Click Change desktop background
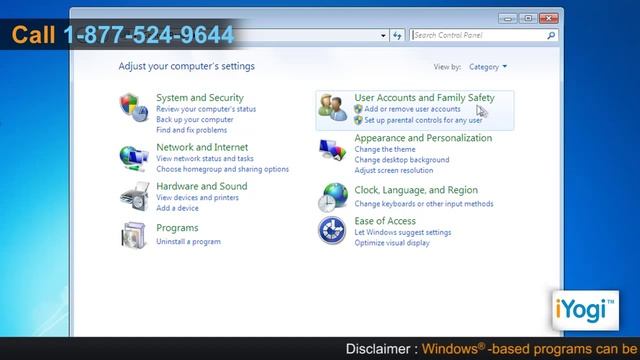 pos(402,160)
